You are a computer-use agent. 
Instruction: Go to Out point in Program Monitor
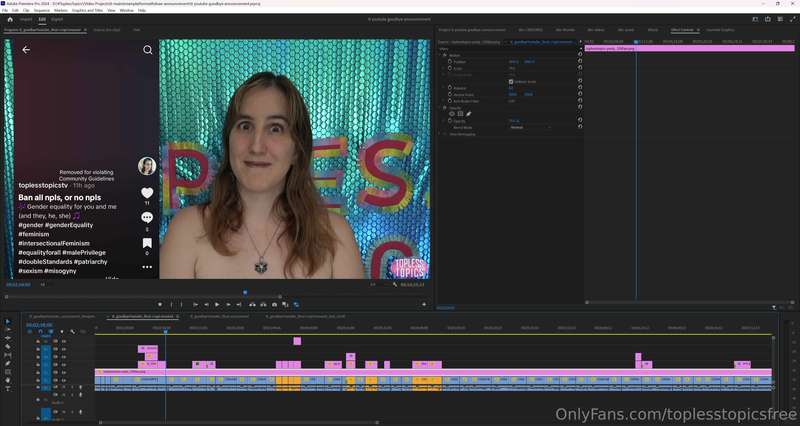click(x=238, y=305)
